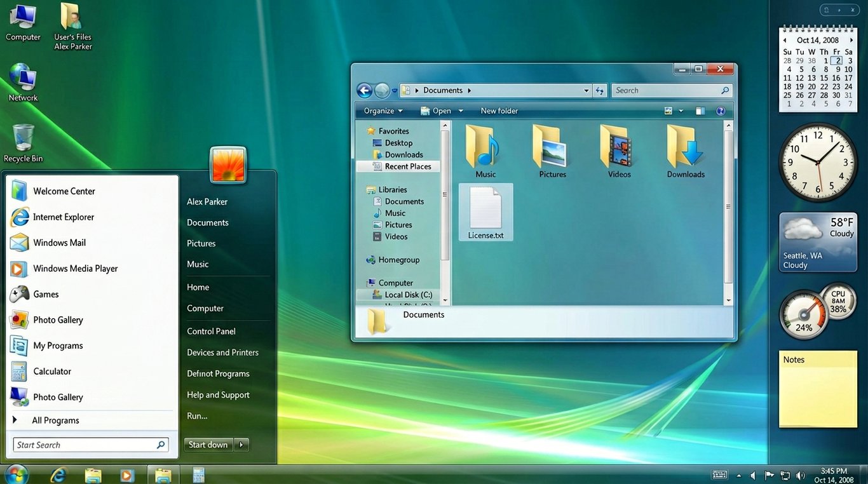
Task: Launch Calculator from the Start menu
Action: coord(52,371)
